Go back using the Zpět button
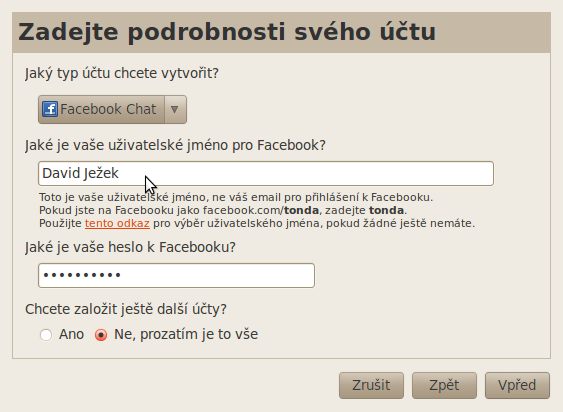Screen dimensions: 563x412 point(444,385)
